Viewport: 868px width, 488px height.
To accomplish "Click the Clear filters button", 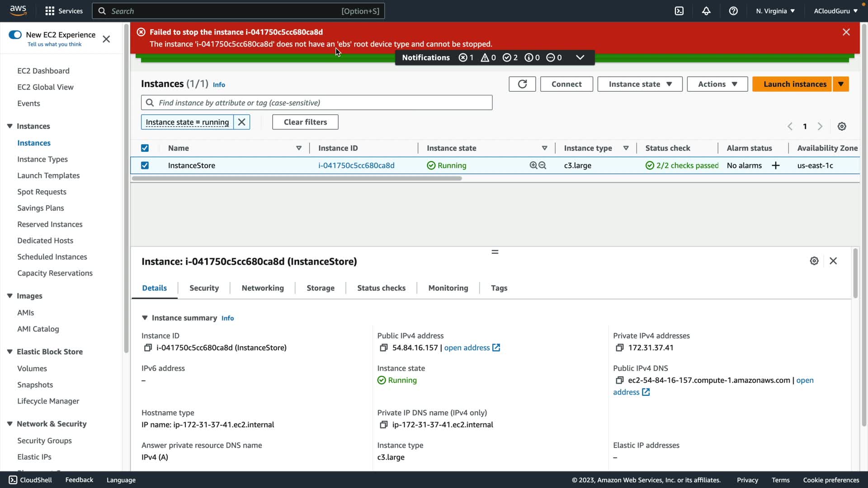I will 305,122.
